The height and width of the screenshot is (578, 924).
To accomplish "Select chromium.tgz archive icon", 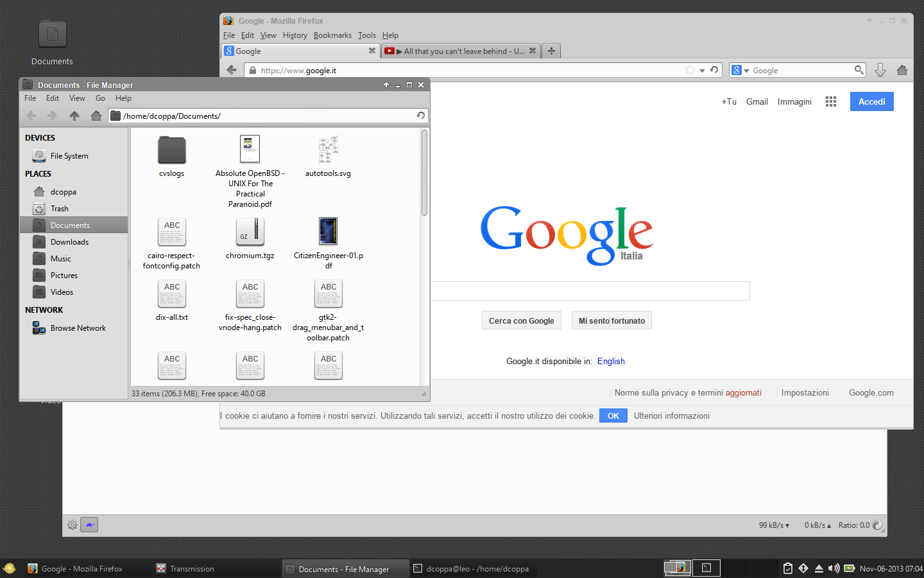I will pyautogui.click(x=250, y=231).
